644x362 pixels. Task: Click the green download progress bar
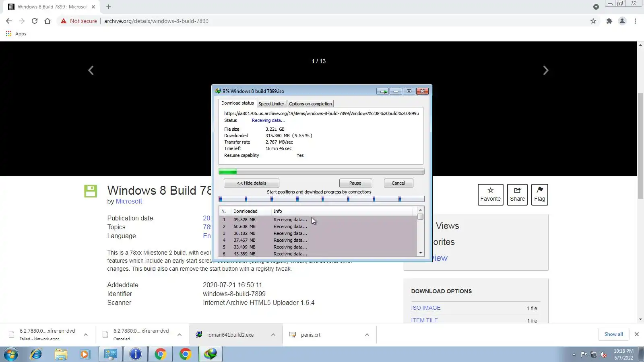321,172
